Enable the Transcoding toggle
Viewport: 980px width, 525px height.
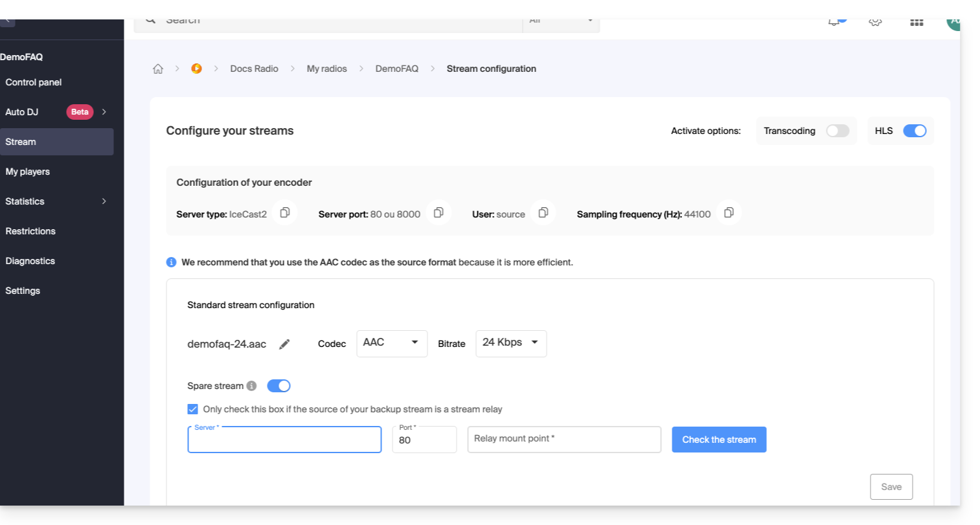pyautogui.click(x=837, y=131)
